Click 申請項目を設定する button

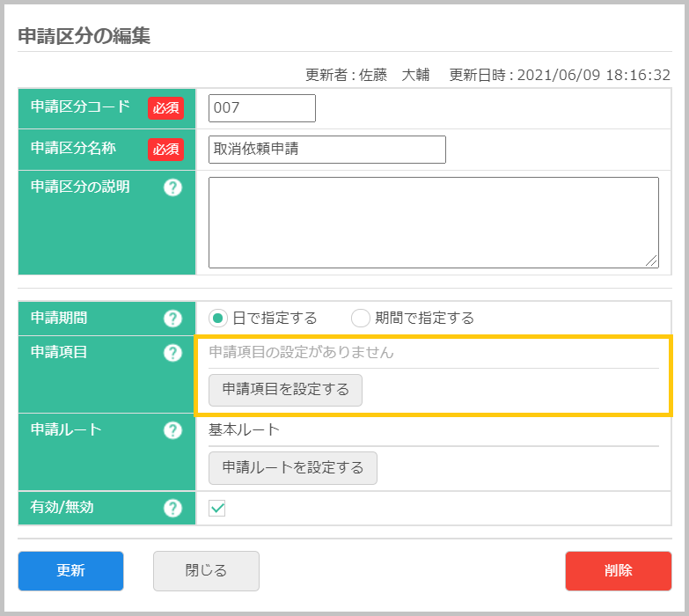286,390
